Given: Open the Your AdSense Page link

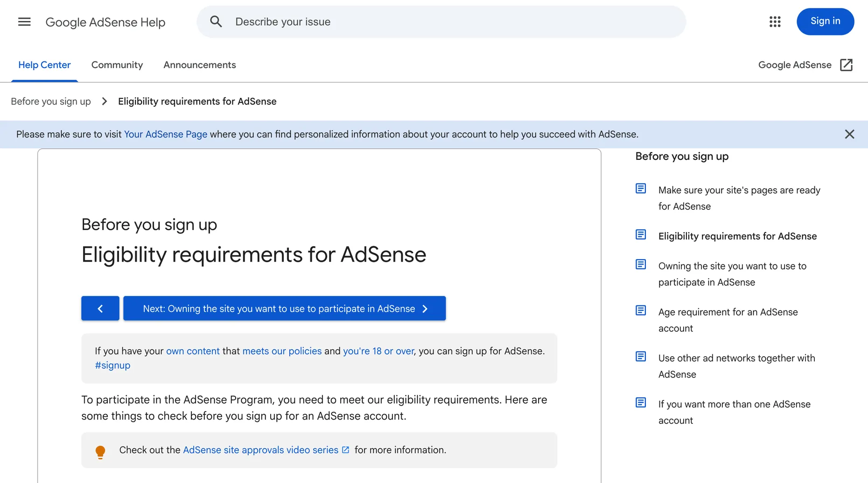Looking at the screenshot, I should coord(166,134).
